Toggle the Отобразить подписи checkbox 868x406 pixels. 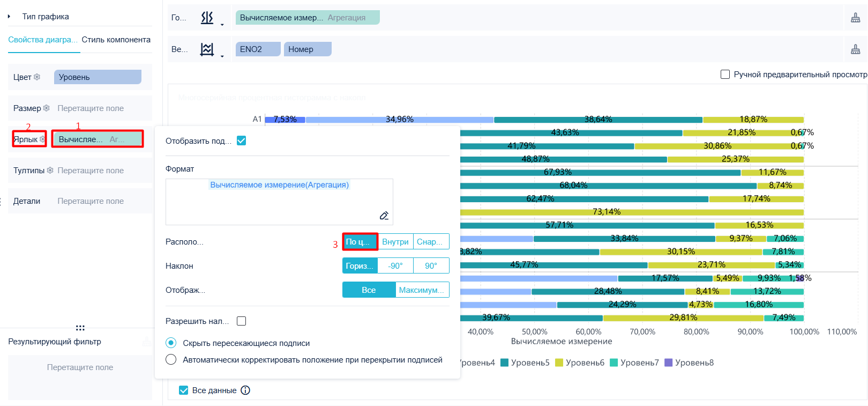[x=242, y=141]
